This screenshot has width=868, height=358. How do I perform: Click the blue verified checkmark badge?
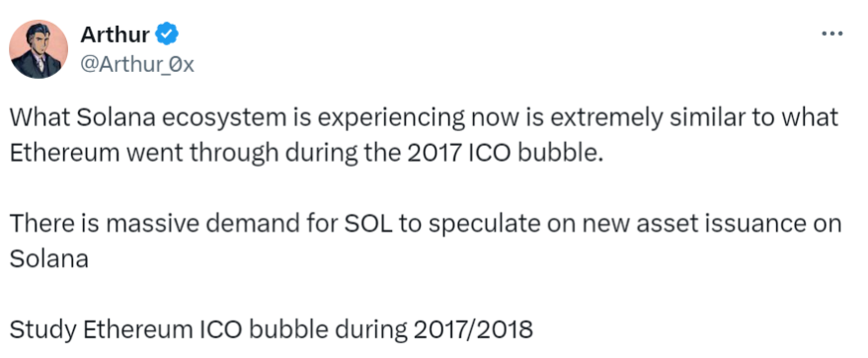pyautogui.click(x=167, y=35)
